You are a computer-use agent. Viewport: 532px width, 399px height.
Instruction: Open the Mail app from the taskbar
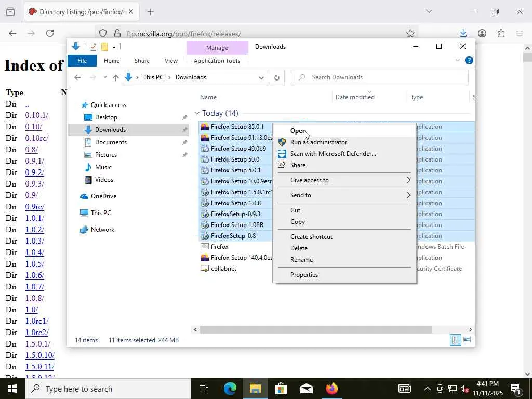pyautogui.click(x=307, y=389)
